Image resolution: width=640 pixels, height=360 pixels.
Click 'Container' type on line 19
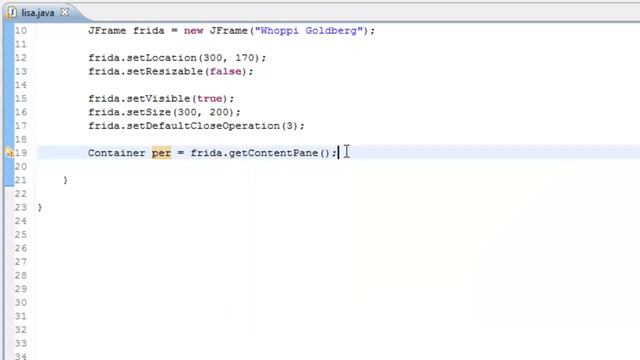pyautogui.click(x=117, y=153)
